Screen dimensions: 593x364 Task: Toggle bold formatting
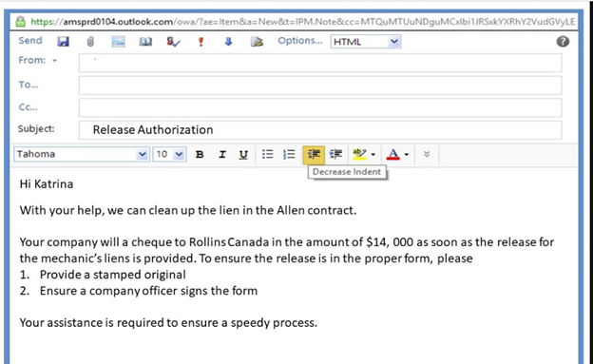pos(200,154)
